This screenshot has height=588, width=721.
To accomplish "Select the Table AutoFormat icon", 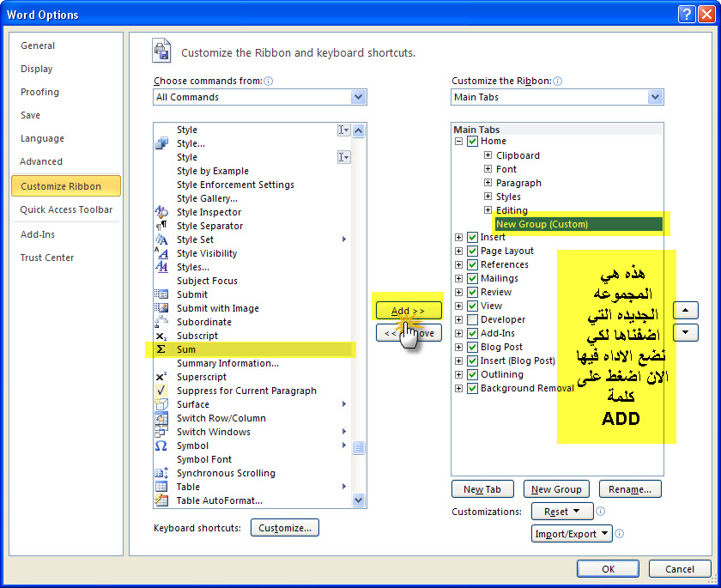I will coord(161,500).
